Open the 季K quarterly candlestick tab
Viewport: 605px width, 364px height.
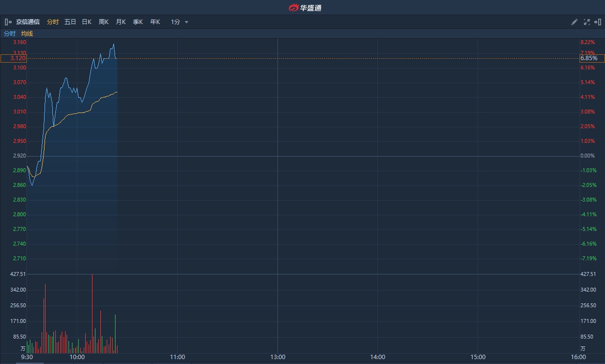[138, 22]
